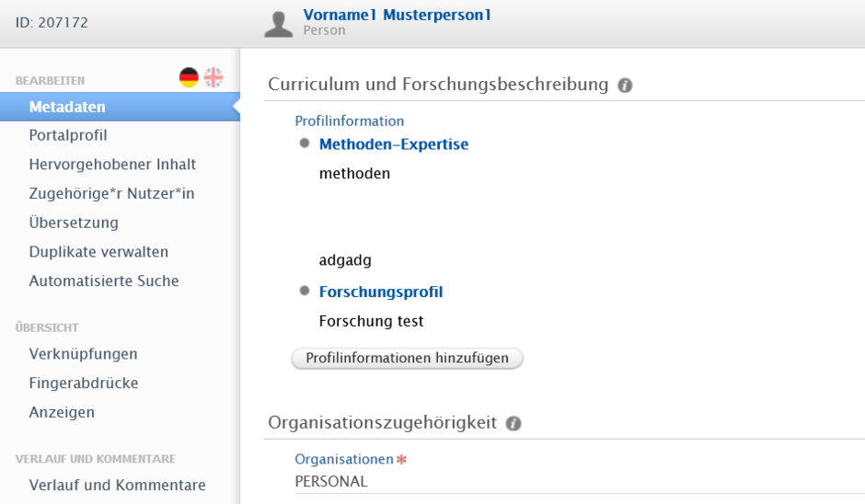
Task: Open Zugehörige*r Nutzer*in page
Action: click(112, 193)
